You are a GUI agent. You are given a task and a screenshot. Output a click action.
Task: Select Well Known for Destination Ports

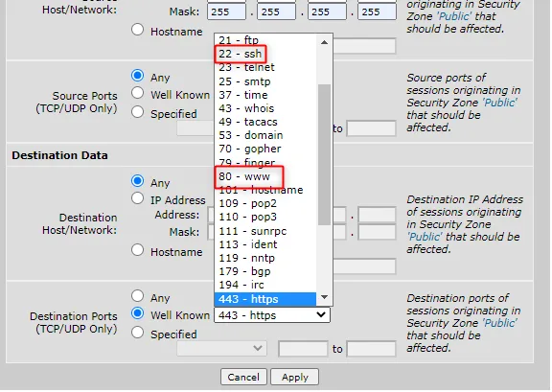pyautogui.click(x=137, y=313)
